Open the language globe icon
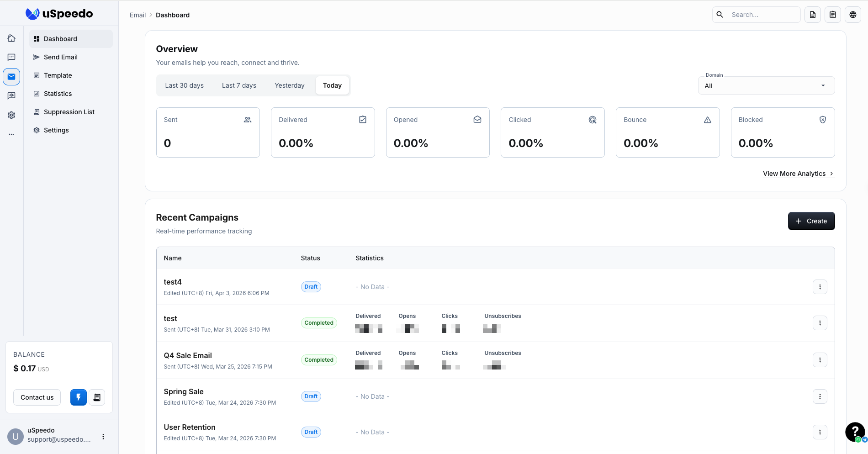The width and height of the screenshot is (868, 454). [853, 15]
